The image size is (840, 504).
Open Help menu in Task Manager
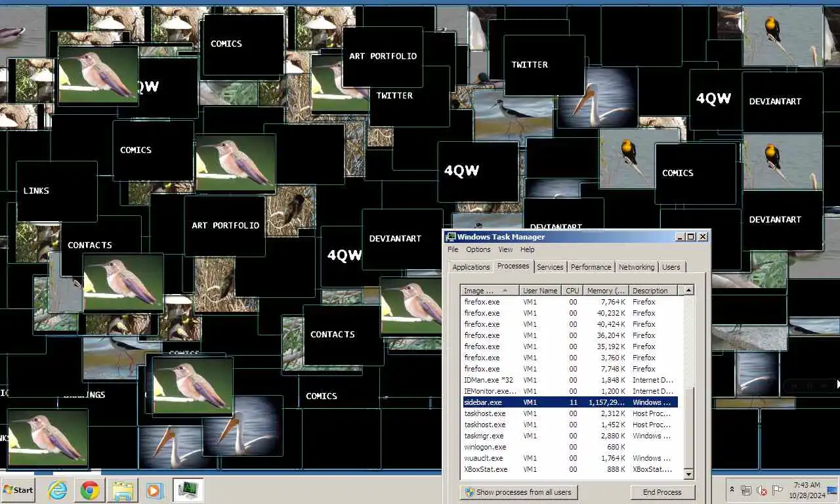pyautogui.click(x=528, y=249)
